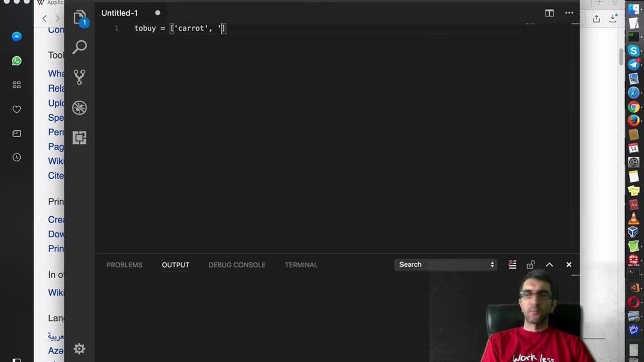Switch to the DEBUG CONSOLE tab
Image resolution: width=644 pixels, height=362 pixels.
point(237,265)
